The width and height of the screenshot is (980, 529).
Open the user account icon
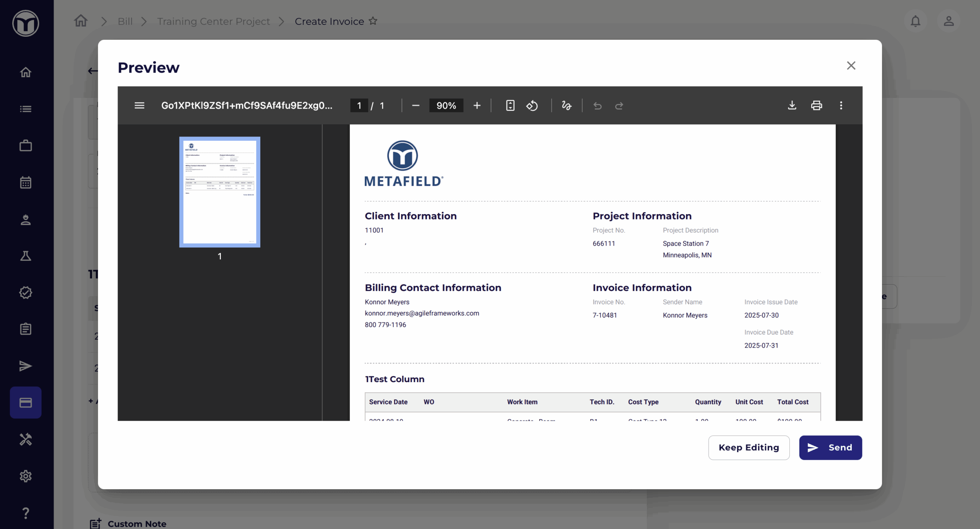coord(949,21)
